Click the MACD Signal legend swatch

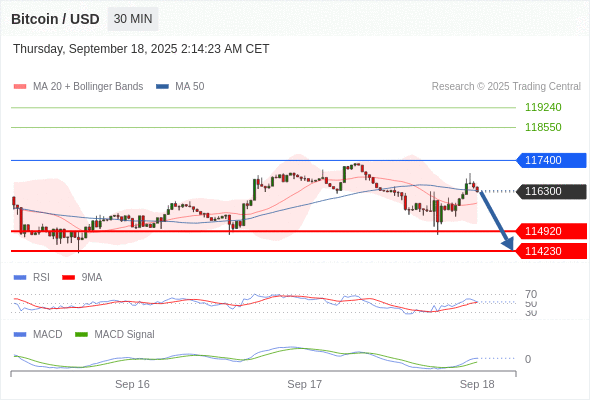pyautogui.click(x=81, y=335)
